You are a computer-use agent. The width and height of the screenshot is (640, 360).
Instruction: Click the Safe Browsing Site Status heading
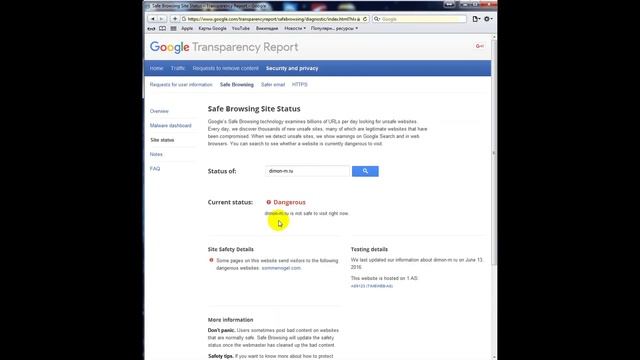point(254,109)
